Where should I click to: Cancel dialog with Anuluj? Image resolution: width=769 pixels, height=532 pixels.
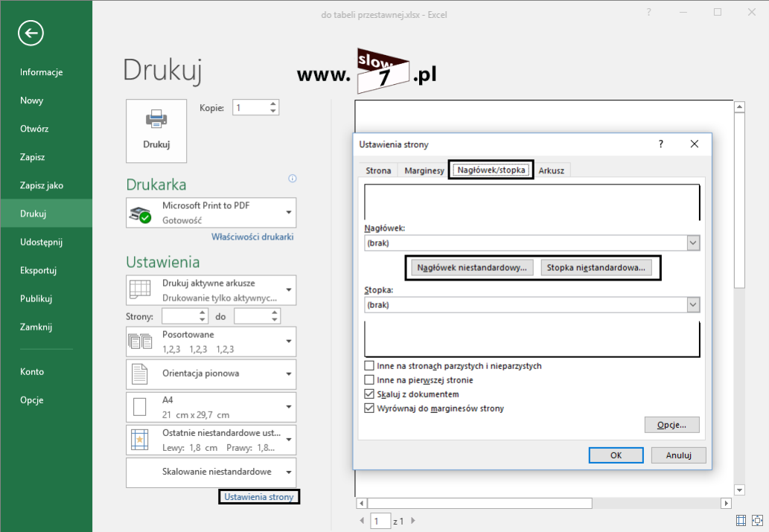(x=679, y=455)
